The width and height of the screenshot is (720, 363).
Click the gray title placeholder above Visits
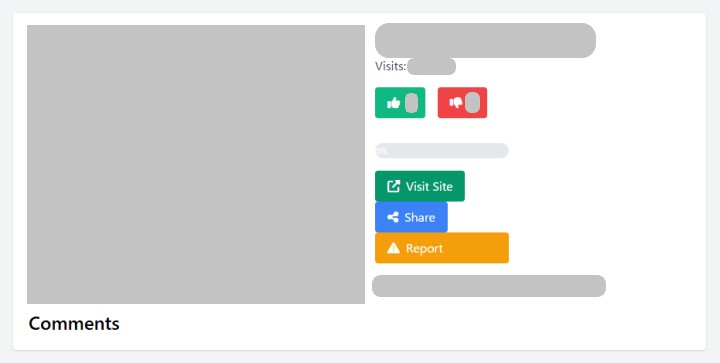(485, 40)
